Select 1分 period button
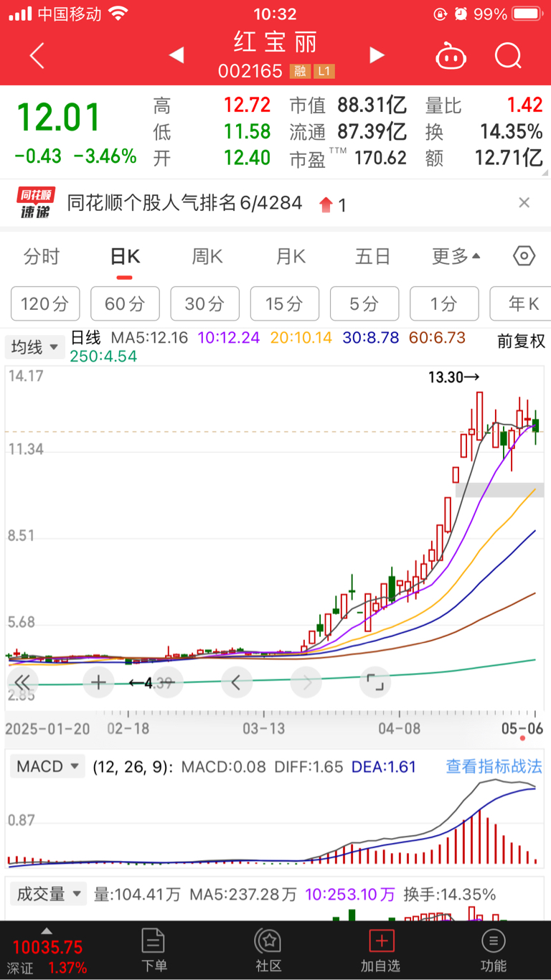Screen dimensions: 551x980 coord(444,303)
